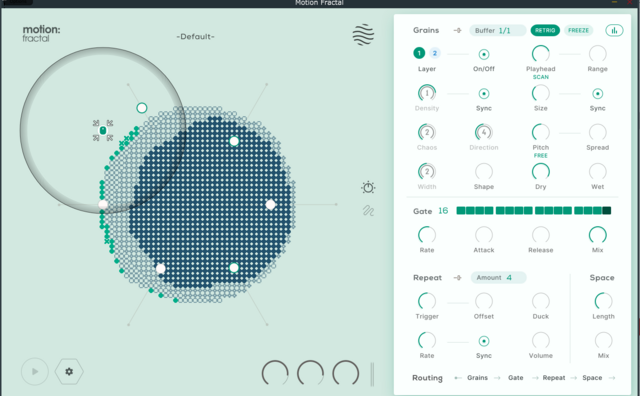Click the timer power icon beside fractal
The height and width of the screenshot is (396, 640).
tap(368, 187)
